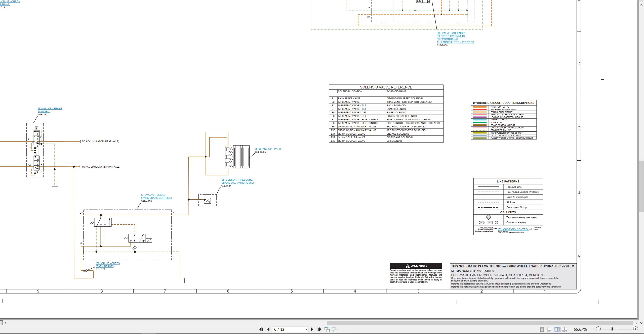
Task: Click part number 313-7668
Action: tap(442, 45)
